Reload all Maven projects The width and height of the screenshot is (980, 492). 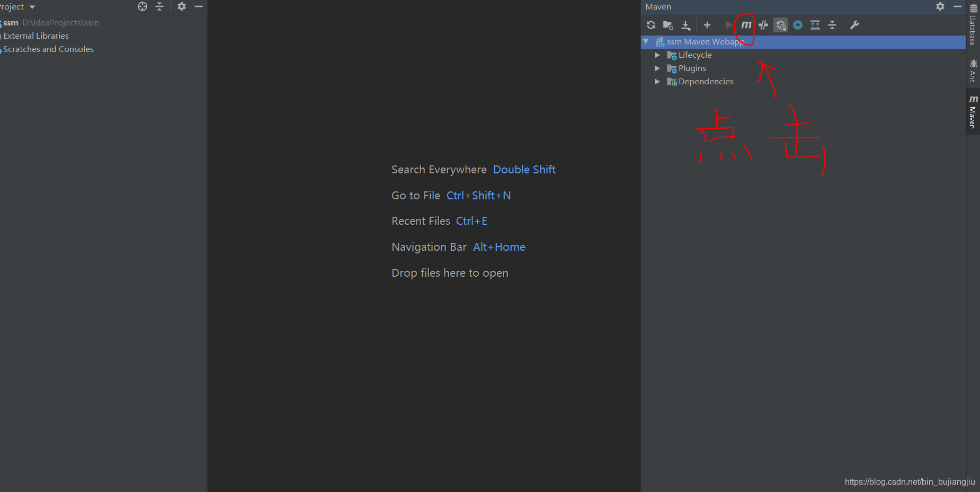click(651, 25)
